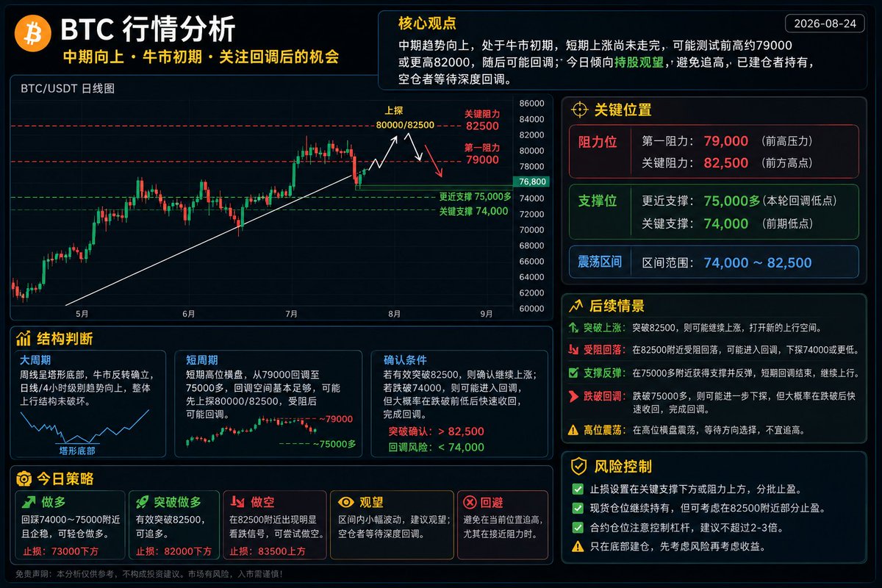The height and width of the screenshot is (588, 882).
Task: Select the 震荡区间 label tab
Action: pyautogui.click(x=600, y=262)
